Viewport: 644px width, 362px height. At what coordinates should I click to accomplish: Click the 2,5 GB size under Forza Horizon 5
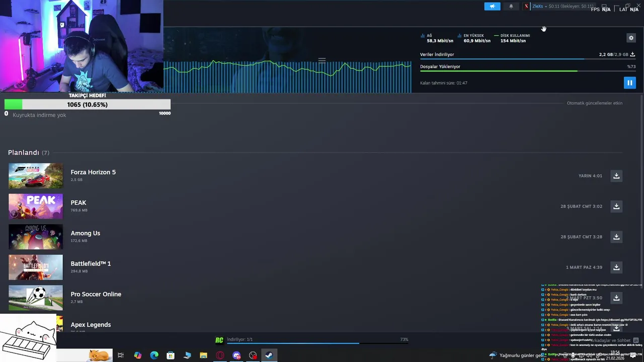[x=76, y=179]
